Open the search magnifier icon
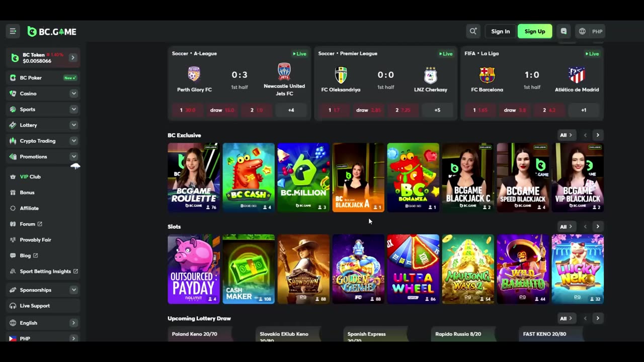The height and width of the screenshot is (362, 644). pos(473,31)
